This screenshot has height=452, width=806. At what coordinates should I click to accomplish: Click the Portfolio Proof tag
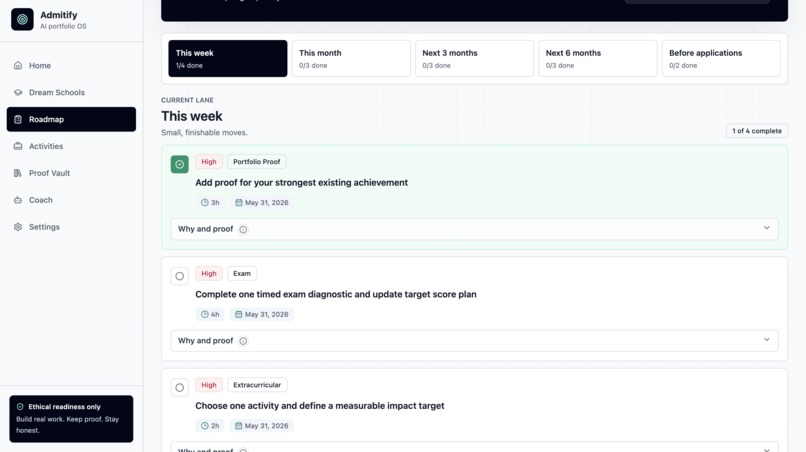pos(257,161)
